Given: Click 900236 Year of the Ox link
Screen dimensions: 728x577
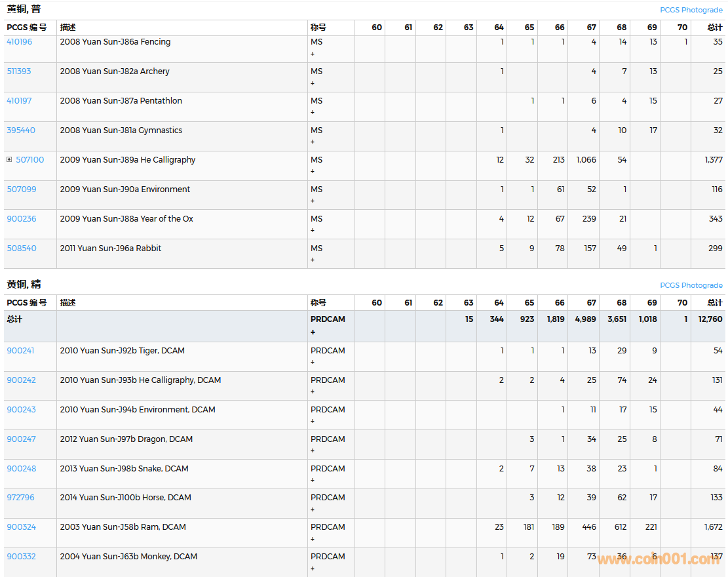Looking at the screenshot, I should [22, 219].
